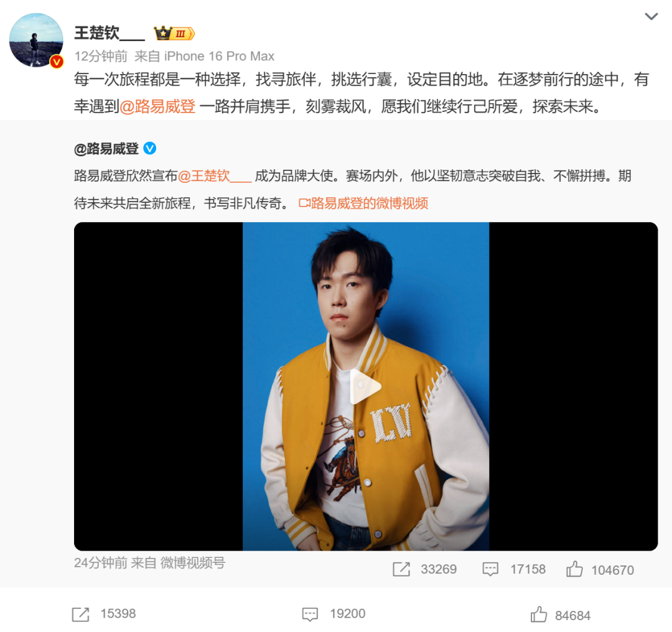Image resolution: width=672 pixels, height=632 pixels.
Task: Click the repost icon showing 15398
Action: coord(80,614)
